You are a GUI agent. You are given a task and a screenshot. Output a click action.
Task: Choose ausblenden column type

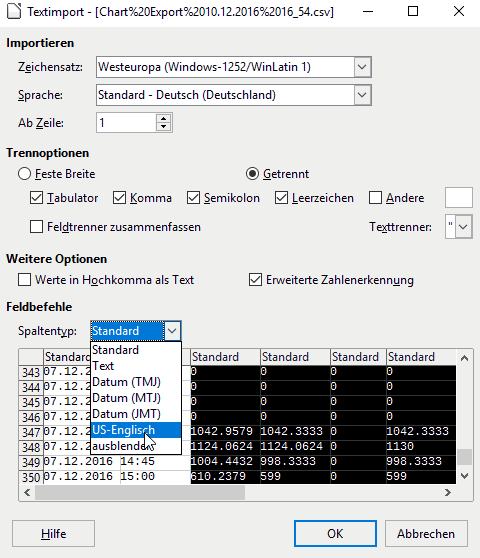(x=136, y=446)
